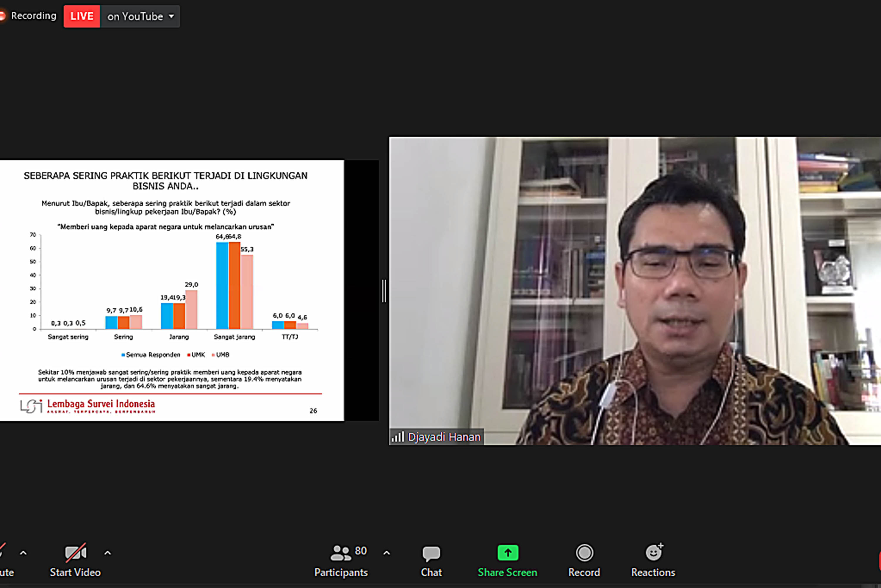Open the Reactions picker

tap(653, 559)
